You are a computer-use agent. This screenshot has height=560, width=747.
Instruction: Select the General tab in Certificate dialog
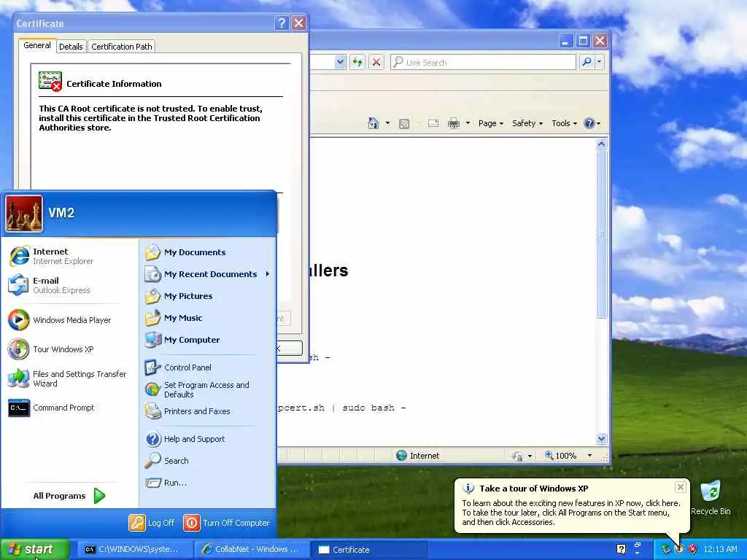[x=37, y=45]
